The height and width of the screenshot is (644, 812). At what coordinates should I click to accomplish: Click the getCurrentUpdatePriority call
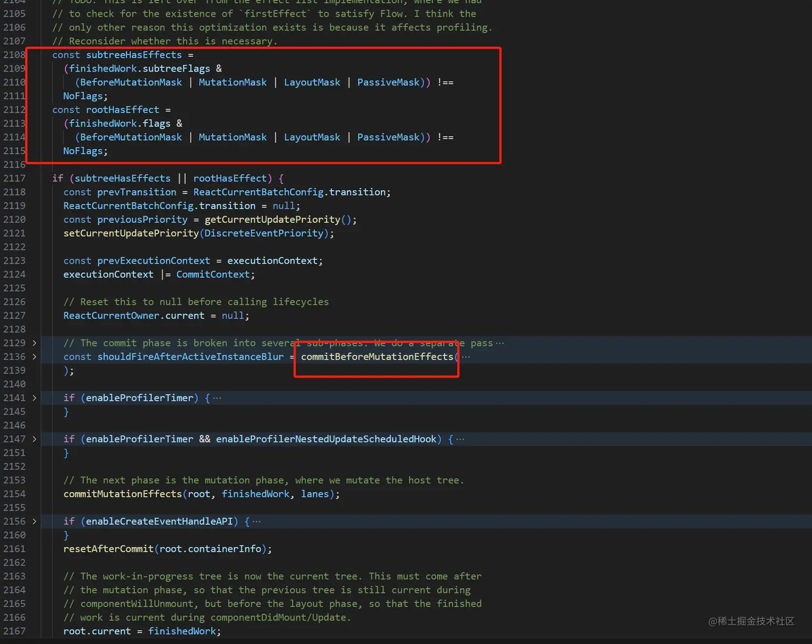272,220
